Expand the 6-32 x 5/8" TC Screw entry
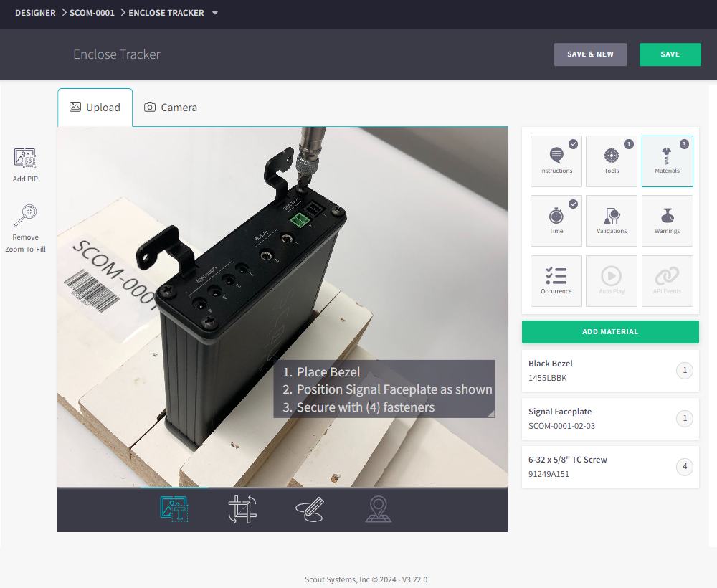Image resolution: width=717 pixels, height=588 pixels. [609, 467]
